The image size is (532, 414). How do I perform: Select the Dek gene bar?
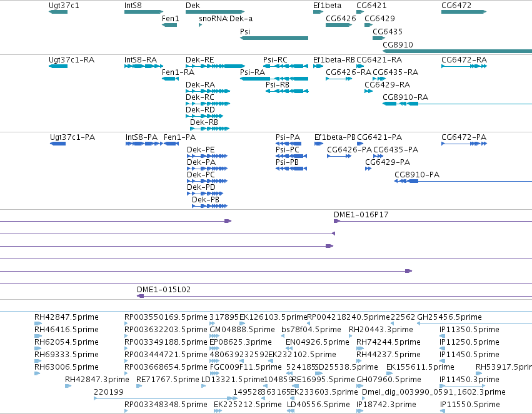point(215,12)
